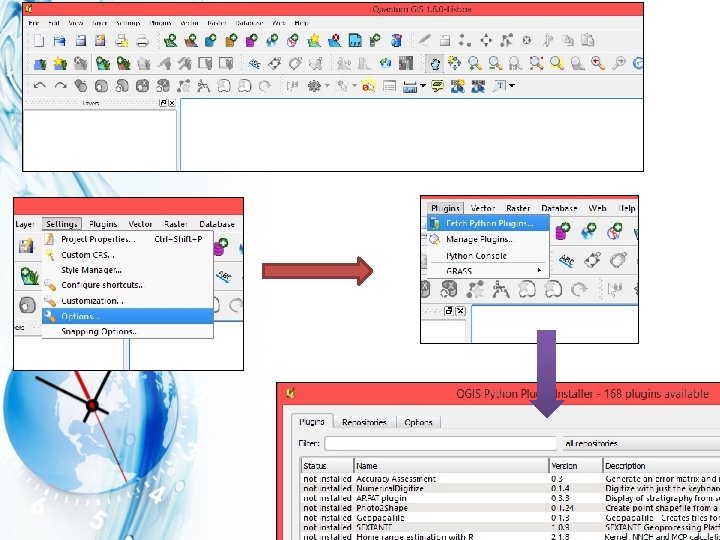Float Layers panel in top QGIS window

coord(163,103)
